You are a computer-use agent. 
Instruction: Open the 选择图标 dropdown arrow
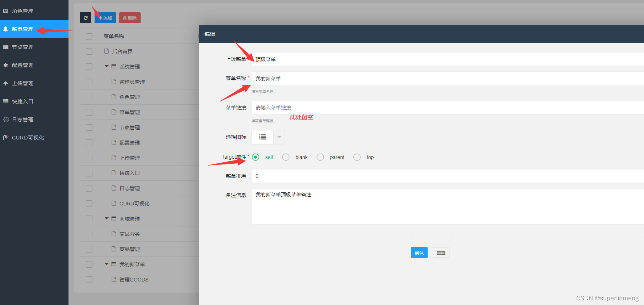279,137
